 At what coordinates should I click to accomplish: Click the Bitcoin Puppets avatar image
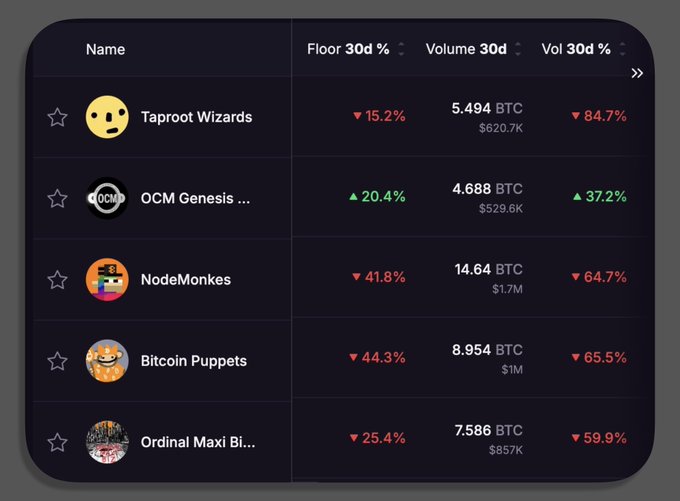(x=107, y=360)
